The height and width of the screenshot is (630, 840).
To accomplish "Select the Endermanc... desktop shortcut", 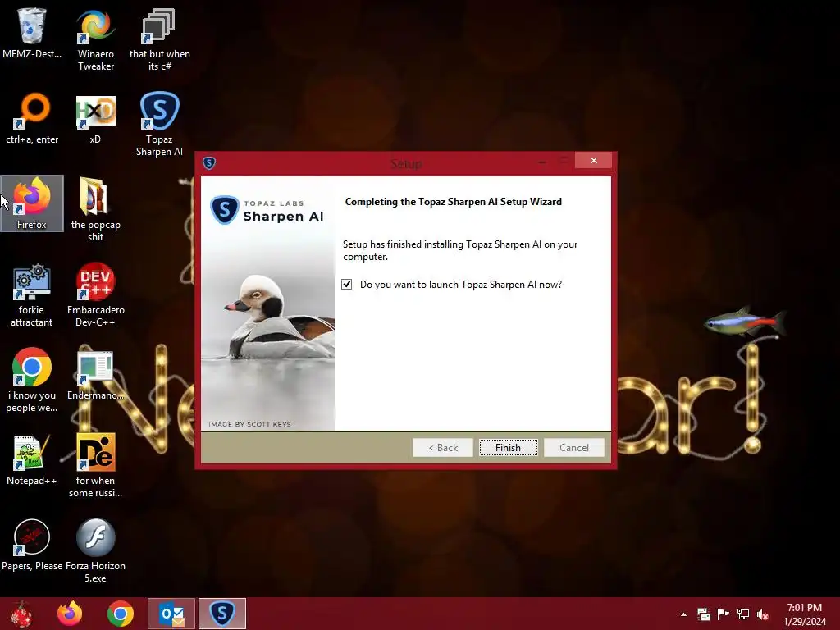I will pos(95,375).
